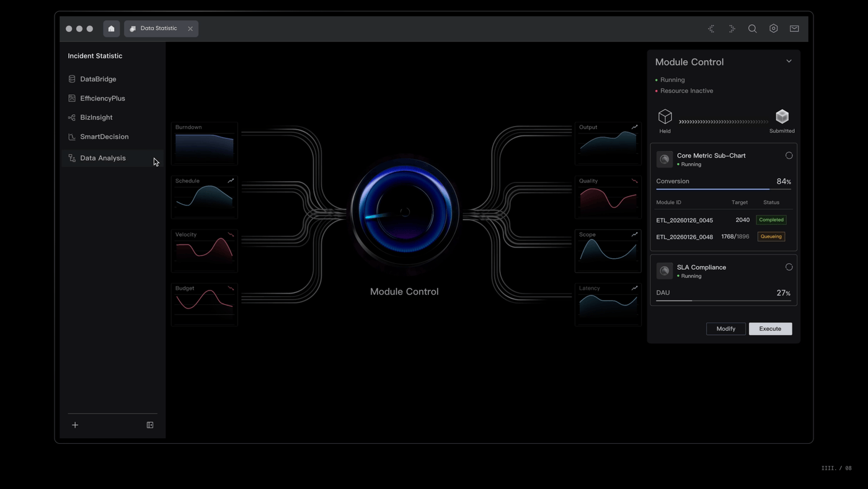Click the Incident Statistic sidebar heading
Image resolution: width=868 pixels, height=489 pixels.
point(95,56)
